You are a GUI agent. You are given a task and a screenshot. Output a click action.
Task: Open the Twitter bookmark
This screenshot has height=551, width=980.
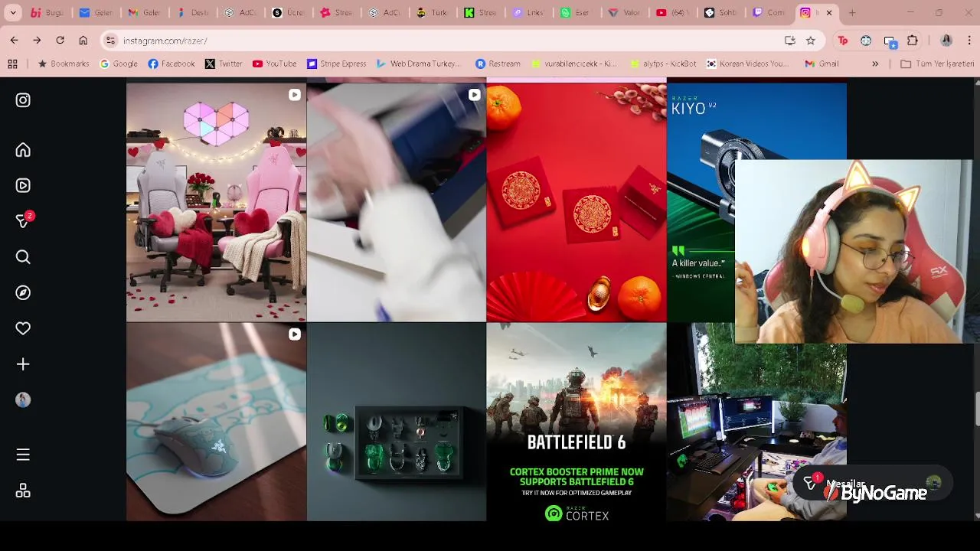[x=224, y=64]
